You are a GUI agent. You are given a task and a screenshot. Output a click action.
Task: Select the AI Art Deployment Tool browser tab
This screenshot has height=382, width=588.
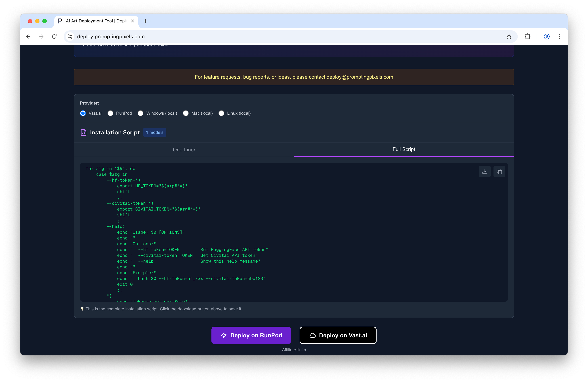click(x=96, y=21)
